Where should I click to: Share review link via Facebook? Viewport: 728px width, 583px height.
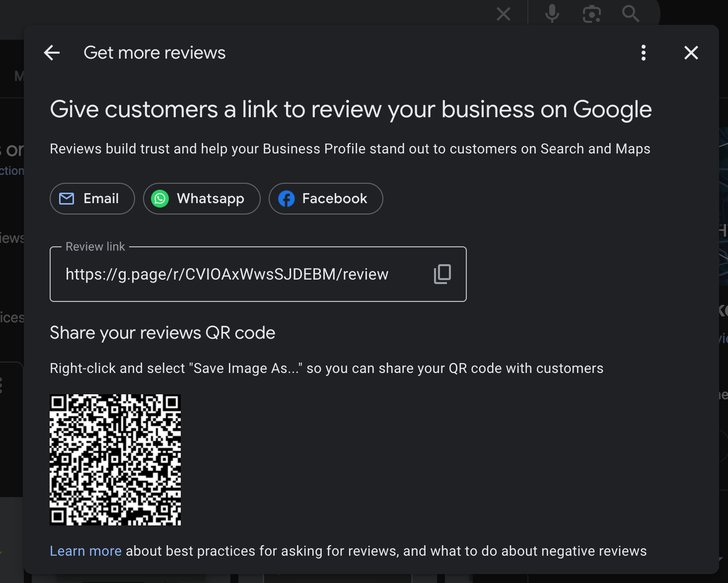tap(326, 199)
